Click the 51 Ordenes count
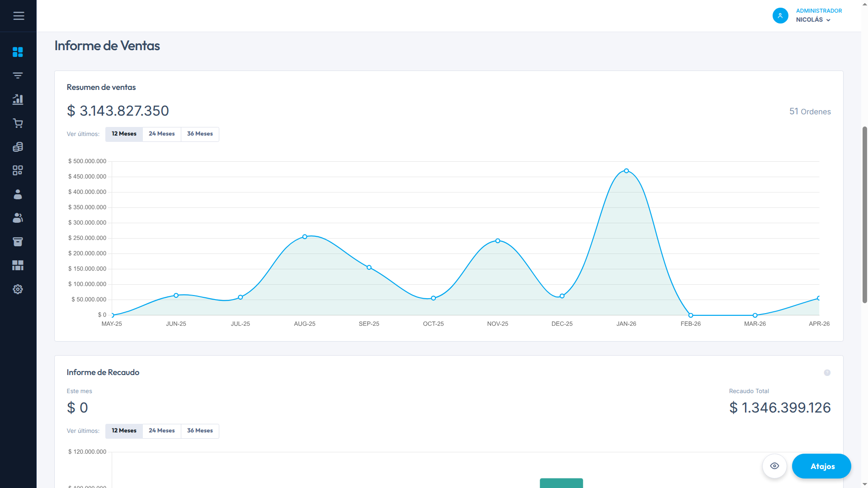This screenshot has width=868, height=488. pos(810,112)
